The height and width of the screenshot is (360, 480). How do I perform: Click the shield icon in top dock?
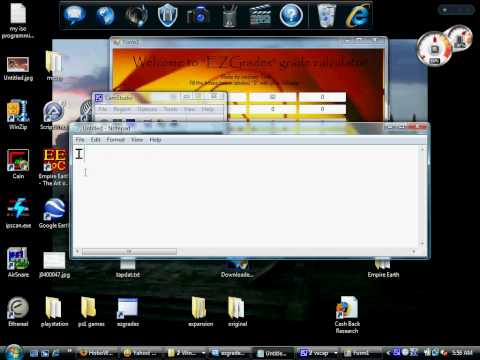tap(167, 15)
